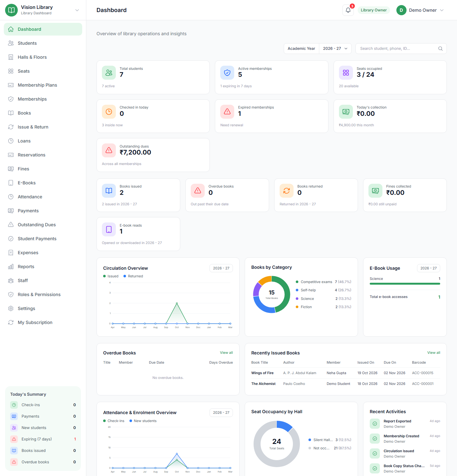Click the Silent Hall blue legend swatch

coord(310,440)
